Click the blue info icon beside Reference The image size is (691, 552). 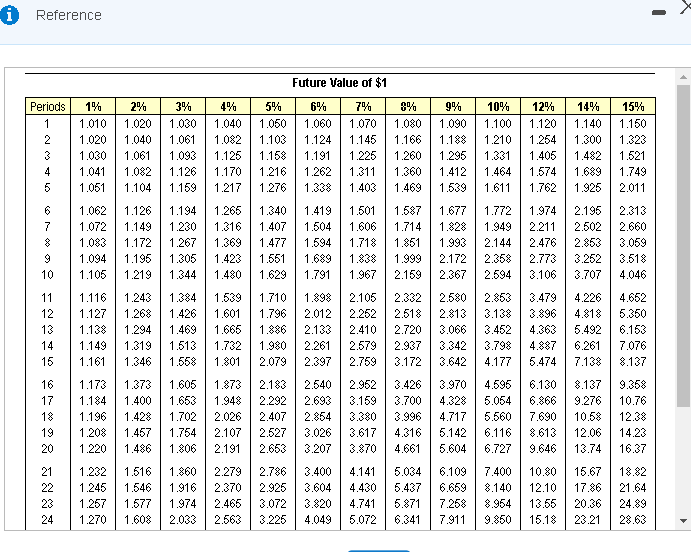coord(9,15)
